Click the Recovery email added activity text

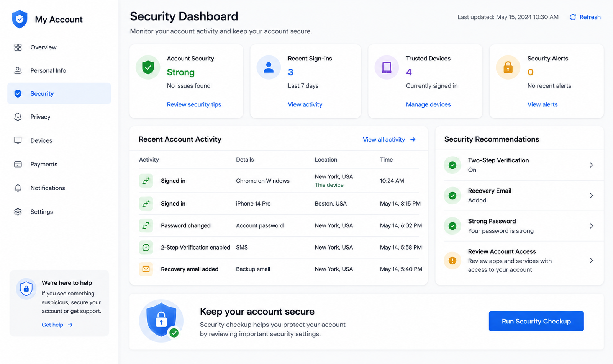point(190,269)
